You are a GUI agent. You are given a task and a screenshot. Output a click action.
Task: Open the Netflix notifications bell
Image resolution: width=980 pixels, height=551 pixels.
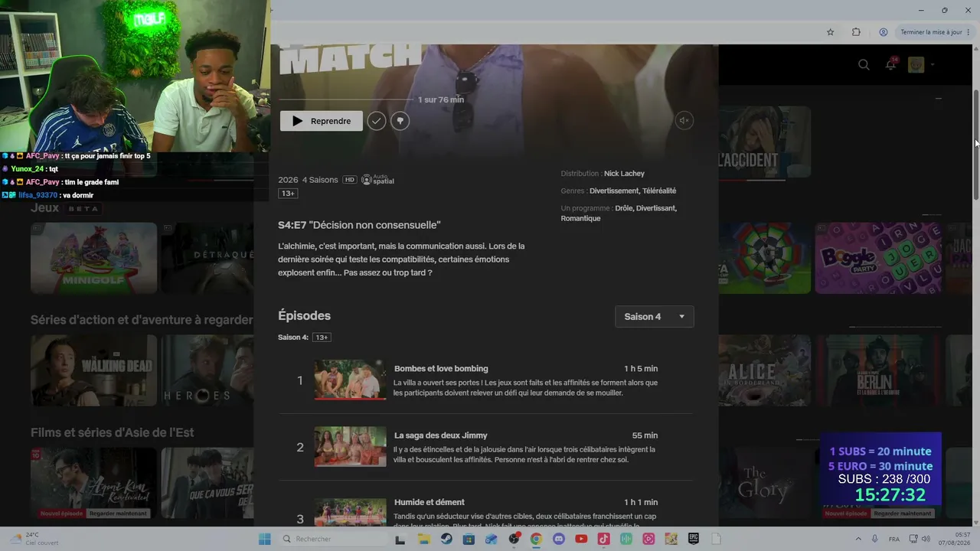point(890,64)
